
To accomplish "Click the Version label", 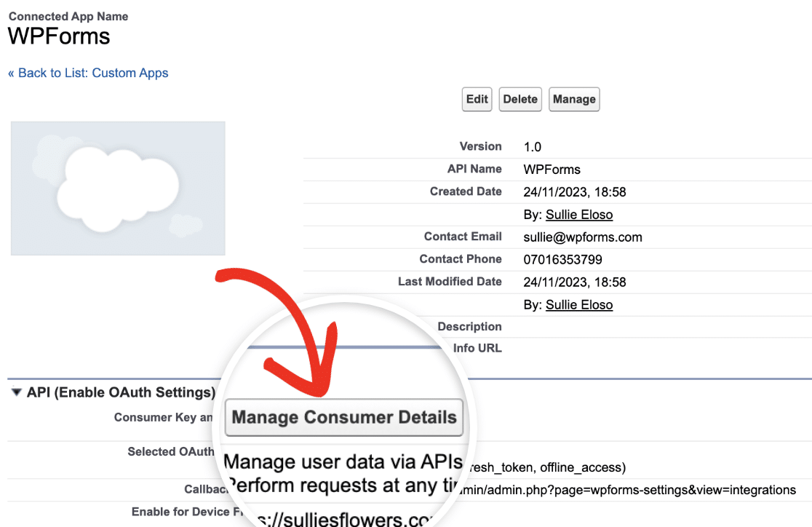I will 480,146.
